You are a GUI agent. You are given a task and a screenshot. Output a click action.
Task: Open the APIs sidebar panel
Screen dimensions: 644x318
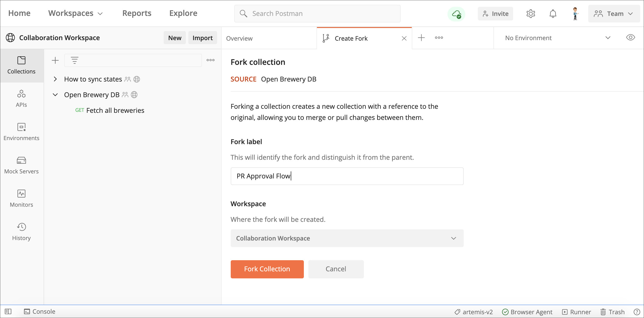[21, 99]
